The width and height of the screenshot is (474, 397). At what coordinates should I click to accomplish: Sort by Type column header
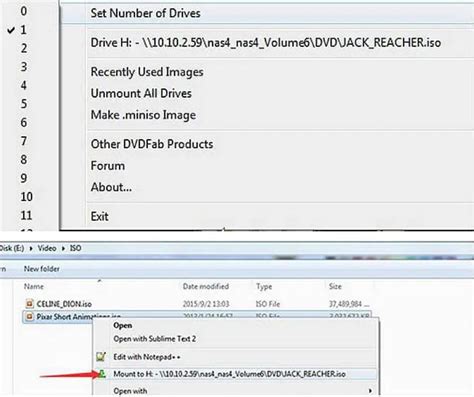click(x=264, y=287)
